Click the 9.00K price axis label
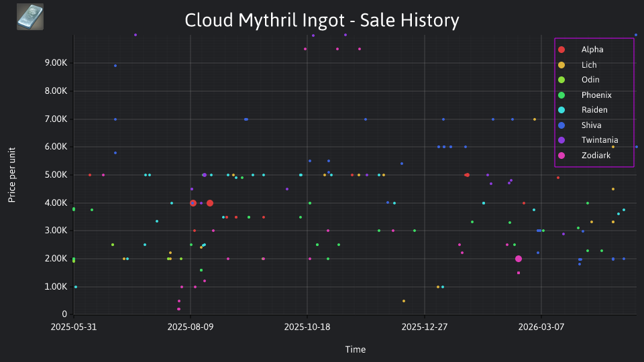The width and height of the screenshot is (644, 362). (56, 63)
